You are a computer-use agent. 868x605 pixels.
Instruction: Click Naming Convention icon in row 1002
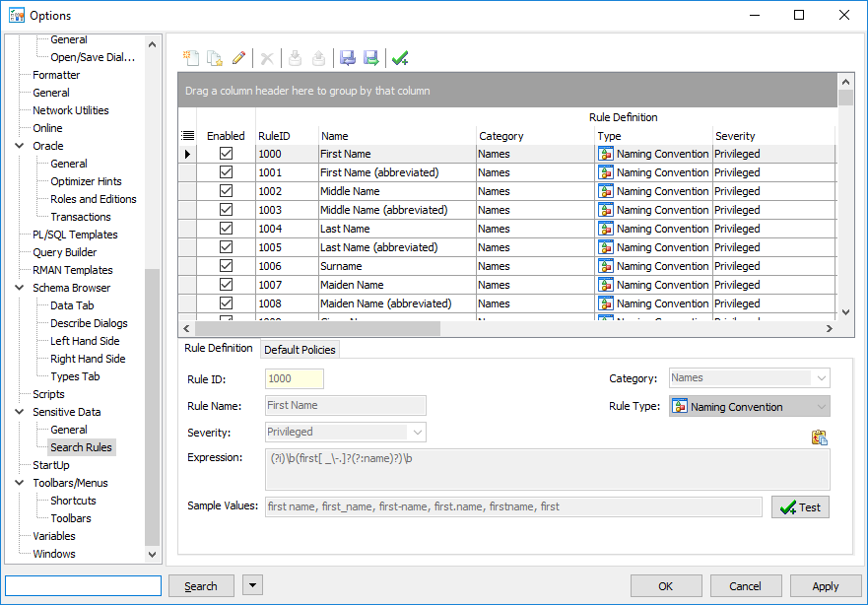click(606, 191)
